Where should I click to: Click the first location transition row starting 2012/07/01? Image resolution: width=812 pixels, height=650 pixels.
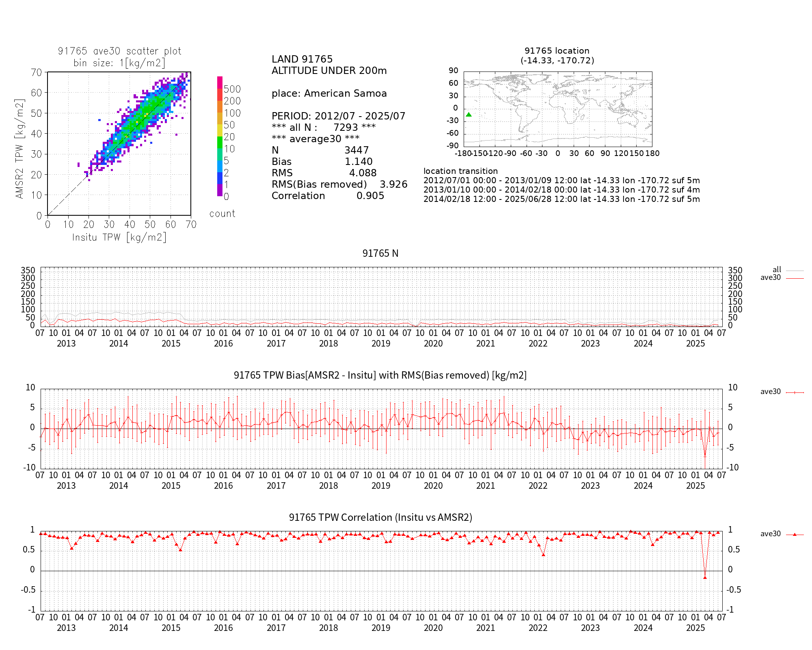coord(561,180)
